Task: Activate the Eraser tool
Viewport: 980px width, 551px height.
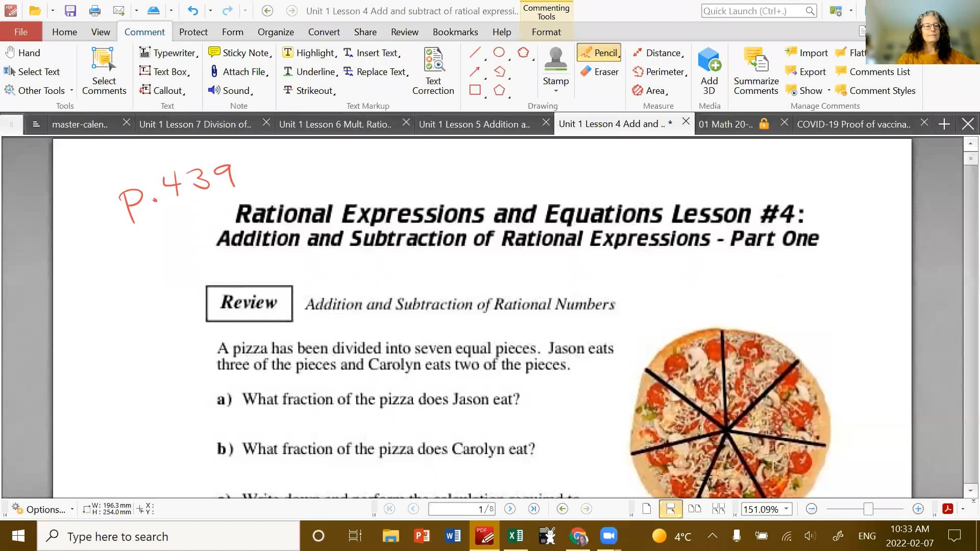Action: click(600, 71)
